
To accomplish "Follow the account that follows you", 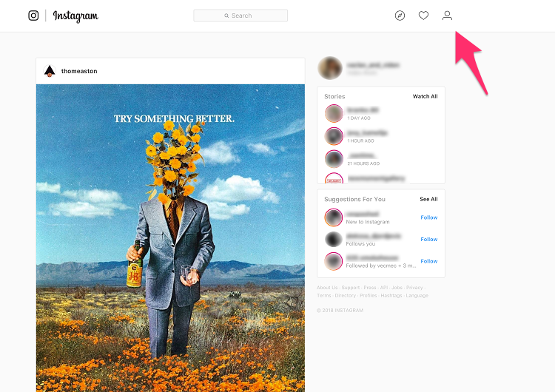I will tap(429, 240).
